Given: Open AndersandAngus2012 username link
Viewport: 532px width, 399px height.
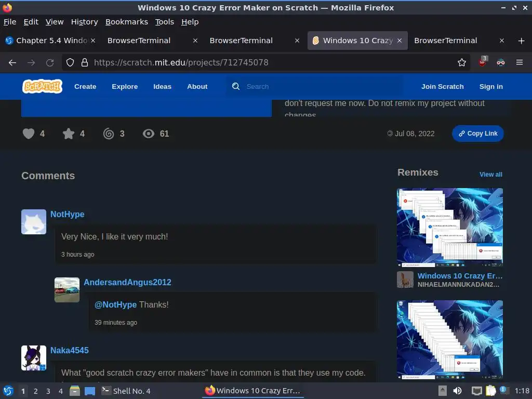Looking at the screenshot, I should pos(127,282).
